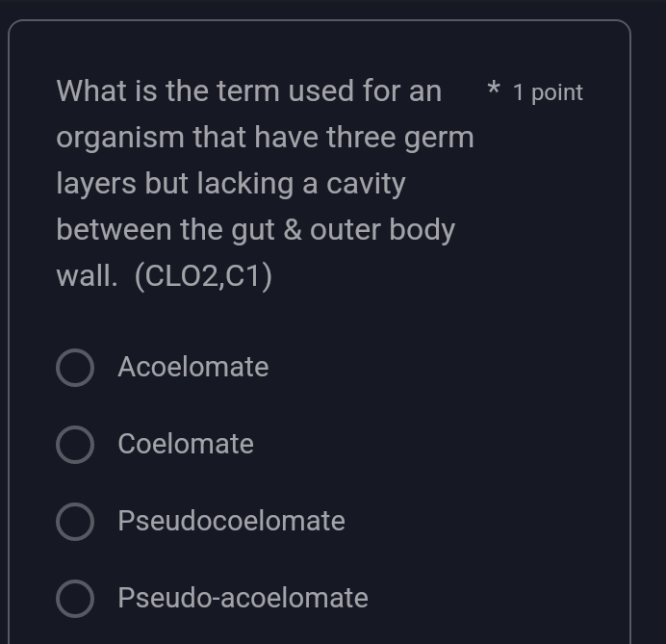The height and width of the screenshot is (644, 666).
Task: Select the Coelomate radio button
Action: tap(75, 445)
